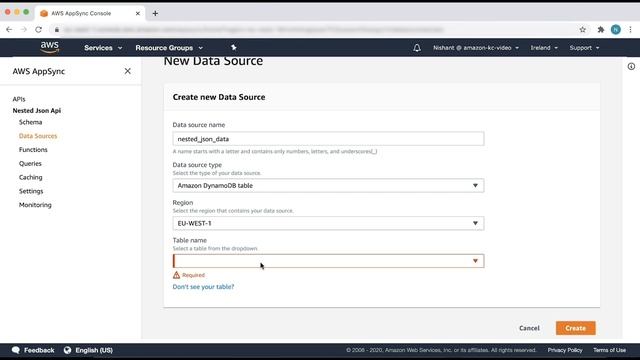This screenshot has width=640, height=360.
Task: Bookmark this page with star icon
Action: tap(582, 29)
